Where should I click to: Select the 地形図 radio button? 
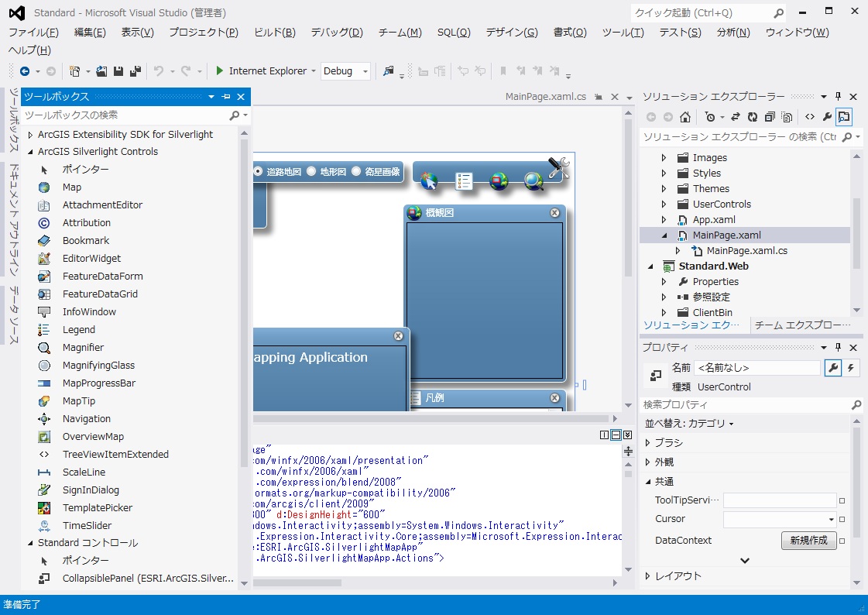(311, 172)
